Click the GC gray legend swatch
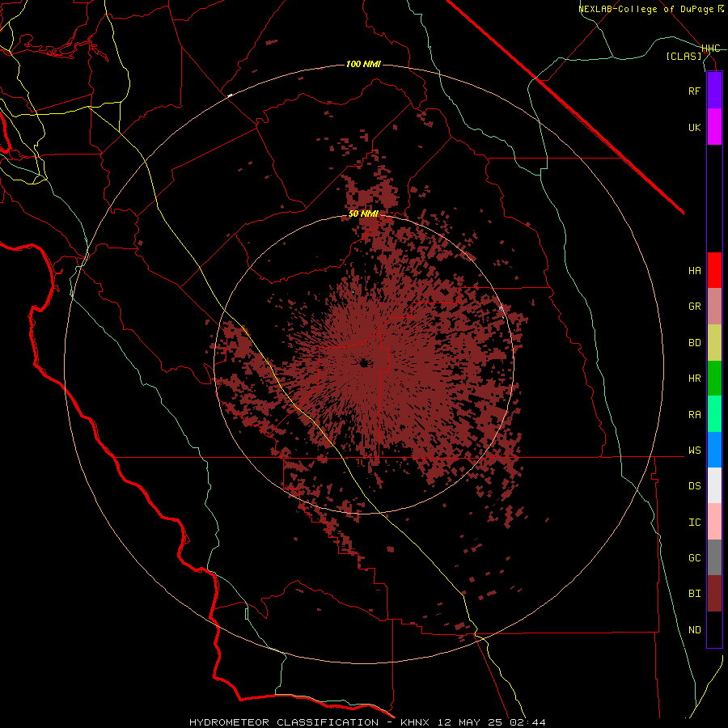Viewport: 728px width, 728px height. tap(714, 557)
